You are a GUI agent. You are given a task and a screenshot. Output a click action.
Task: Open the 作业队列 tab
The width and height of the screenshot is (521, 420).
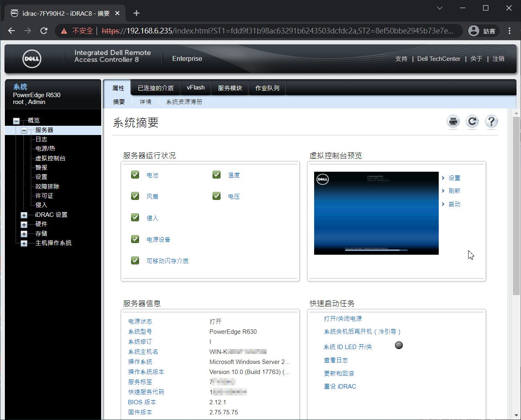[x=267, y=88]
